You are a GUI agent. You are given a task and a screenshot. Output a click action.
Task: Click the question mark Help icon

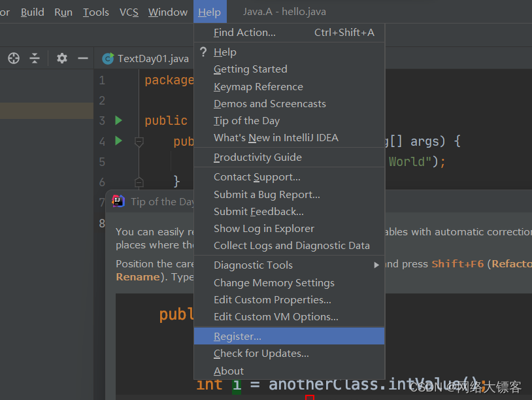[203, 52]
